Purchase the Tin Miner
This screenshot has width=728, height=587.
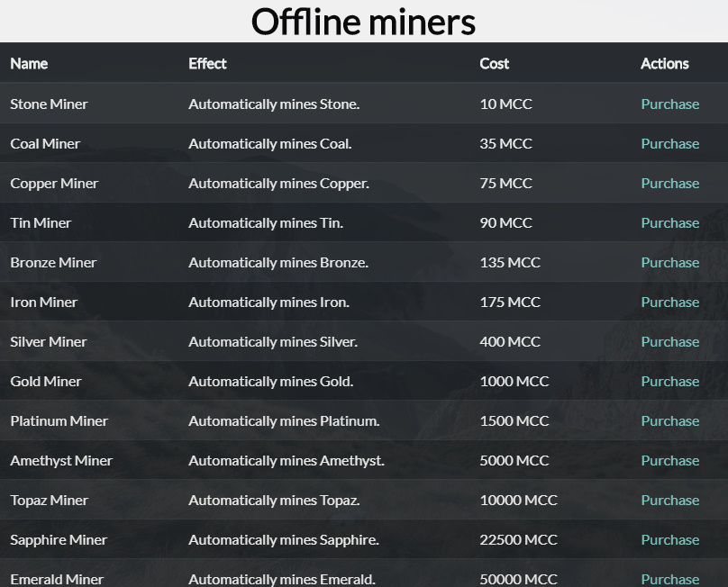point(670,222)
